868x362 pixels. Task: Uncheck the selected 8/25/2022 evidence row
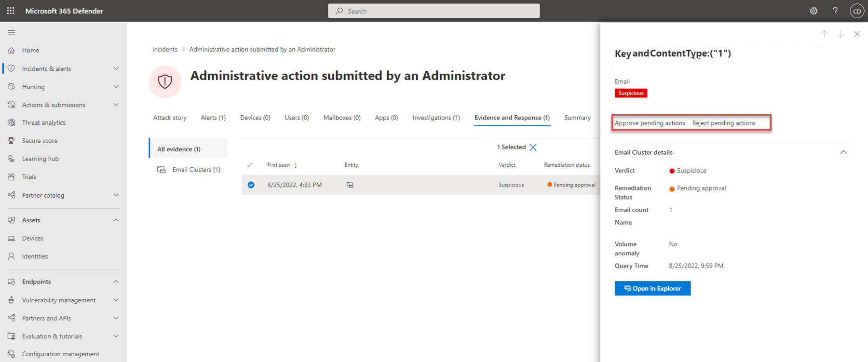coord(251,185)
